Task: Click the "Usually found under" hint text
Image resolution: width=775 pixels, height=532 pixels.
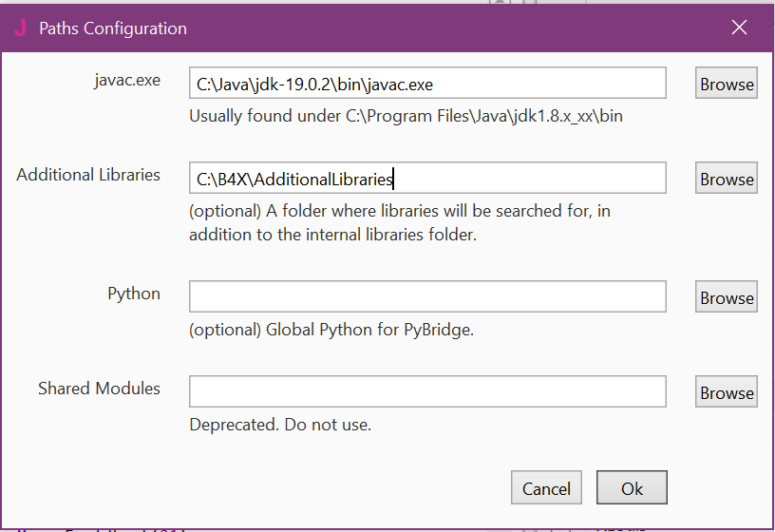Action: [406, 117]
